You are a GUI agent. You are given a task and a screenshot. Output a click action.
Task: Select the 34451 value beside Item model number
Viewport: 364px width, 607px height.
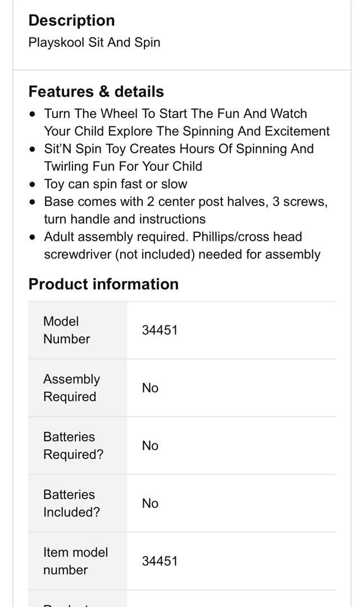(160, 561)
